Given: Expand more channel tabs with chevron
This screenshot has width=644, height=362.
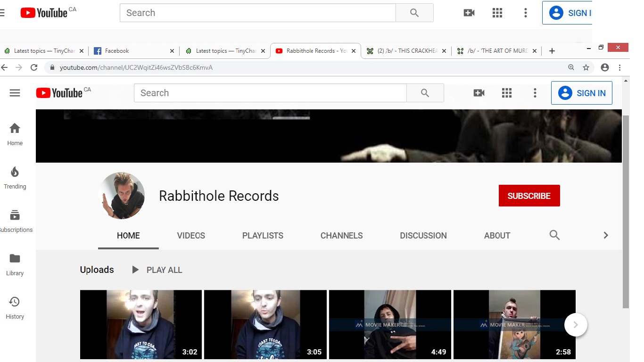Looking at the screenshot, I should (x=606, y=235).
